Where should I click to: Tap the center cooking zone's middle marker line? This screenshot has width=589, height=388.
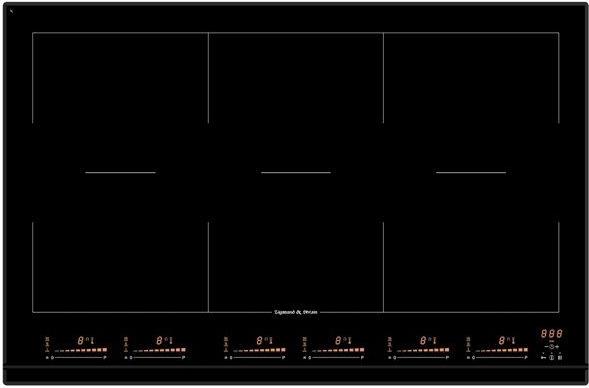(x=296, y=172)
